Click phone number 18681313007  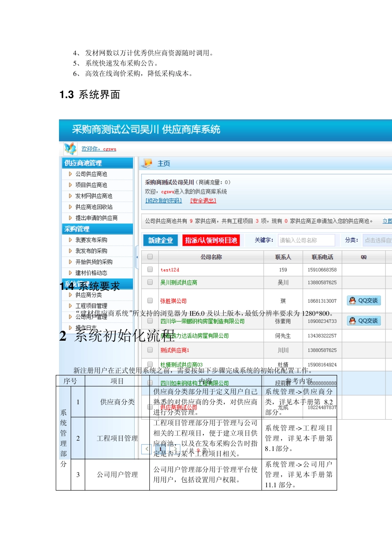pos(322,301)
